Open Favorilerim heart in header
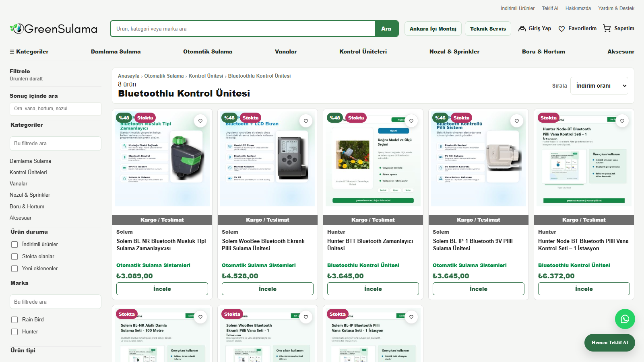 click(577, 29)
